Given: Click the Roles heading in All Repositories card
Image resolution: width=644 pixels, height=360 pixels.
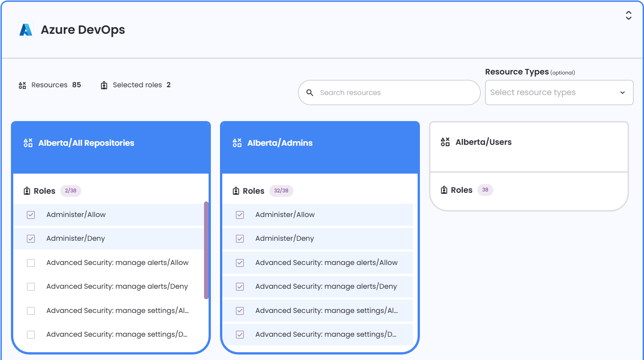Looking at the screenshot, I should (x=44, y=191).
